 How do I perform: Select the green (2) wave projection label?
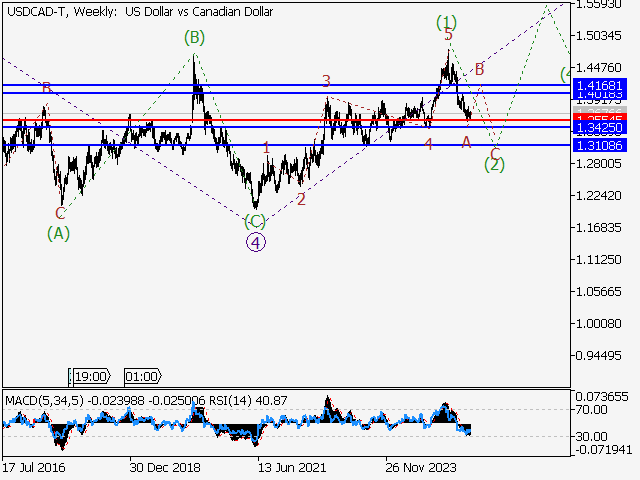tap(494, 164)
